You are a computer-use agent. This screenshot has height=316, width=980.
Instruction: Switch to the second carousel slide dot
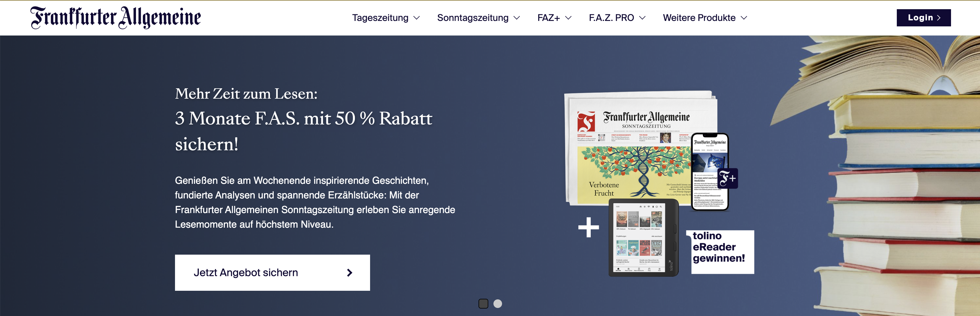pos(498,303)
